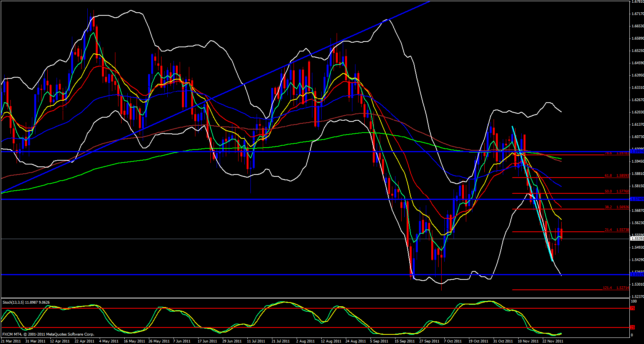Click the 21 Mar 2011 date label
Viewport: 644px width, 344px height.
[11, 341]
